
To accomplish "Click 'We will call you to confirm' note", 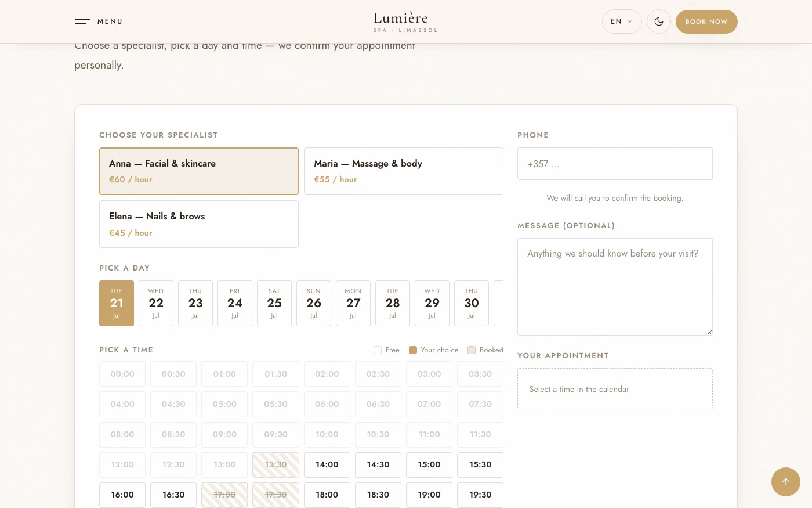I will pyautogui.click(x=615, y=198).
